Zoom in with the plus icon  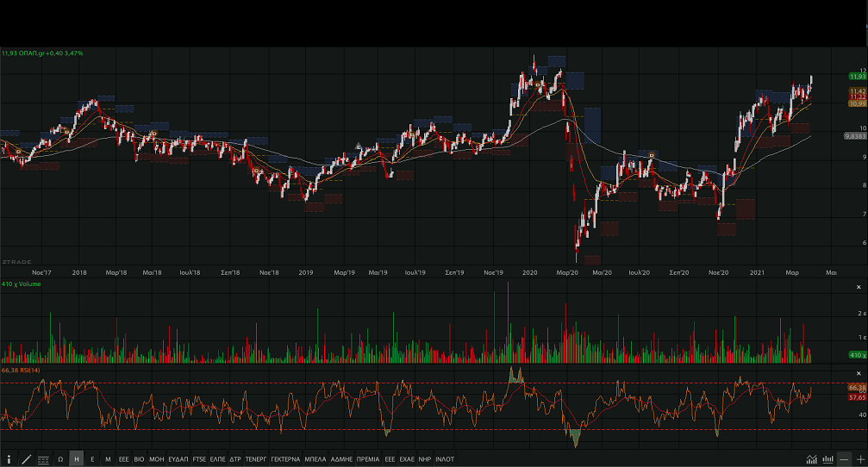859,459
